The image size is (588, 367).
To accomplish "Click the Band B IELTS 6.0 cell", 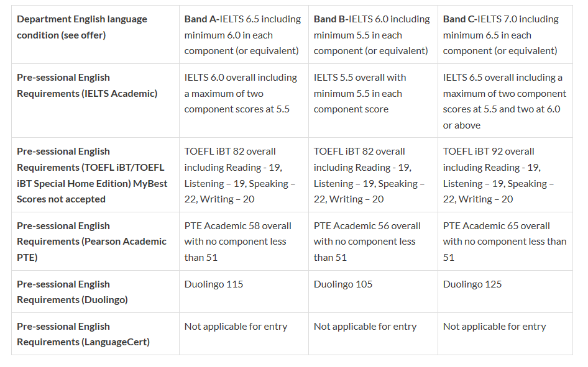I will (x=372, y=35).
